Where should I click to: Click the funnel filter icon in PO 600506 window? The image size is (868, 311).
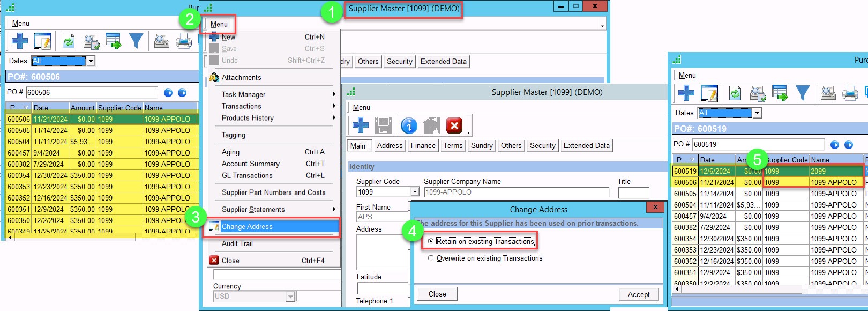pyautogui.click(x=136, y=41)
